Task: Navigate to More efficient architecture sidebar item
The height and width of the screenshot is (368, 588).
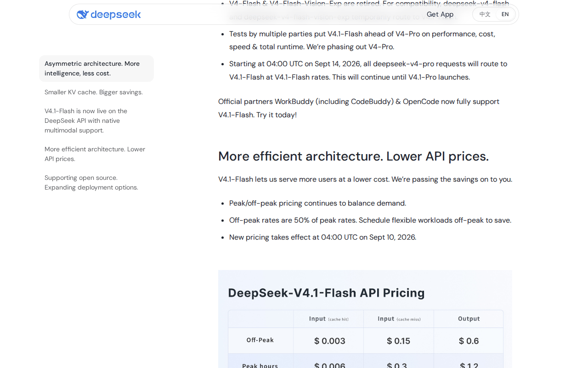Action: 96,154
